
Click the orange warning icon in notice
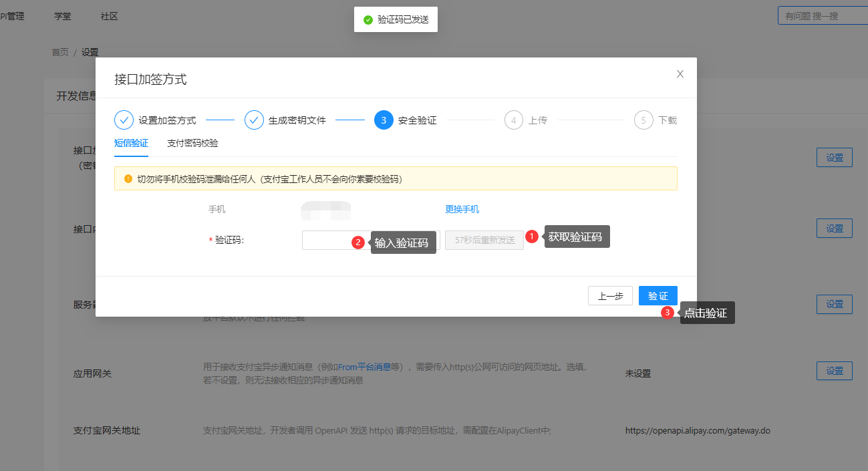[128, 179]
